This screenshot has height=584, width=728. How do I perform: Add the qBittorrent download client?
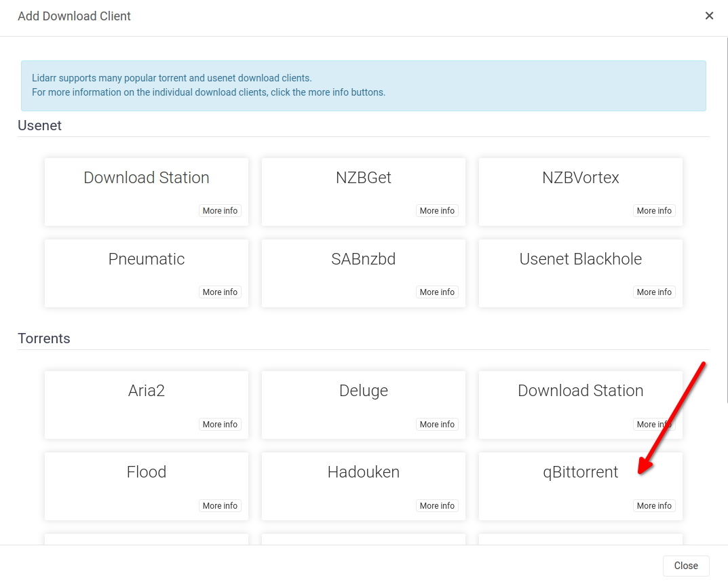click(x=580, y=486)
